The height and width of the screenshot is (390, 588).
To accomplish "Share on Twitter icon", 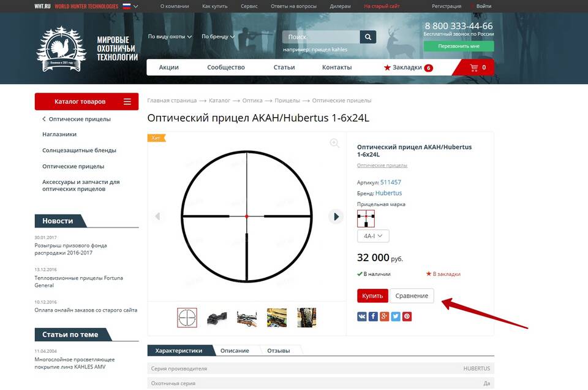I will click(396, 316).
